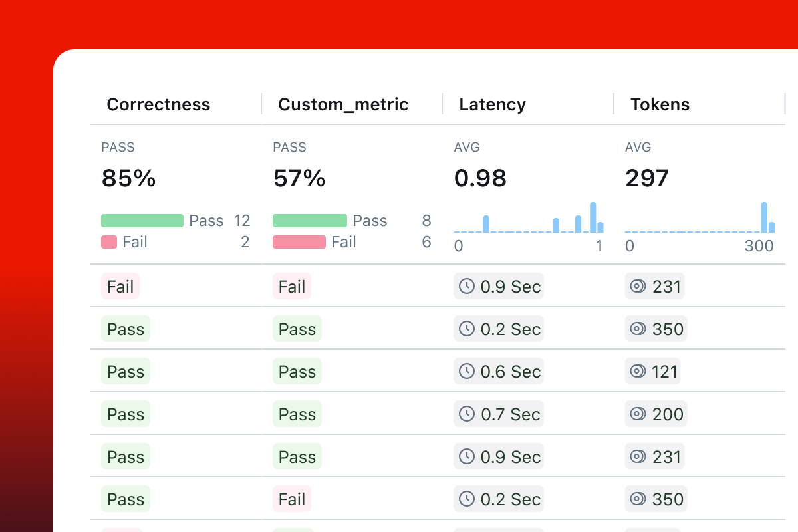This screenshot has height=532, width=798.
Task: Click the Correctness Pass badge in the 0.6 Sec row
Action: coord(126,372)
